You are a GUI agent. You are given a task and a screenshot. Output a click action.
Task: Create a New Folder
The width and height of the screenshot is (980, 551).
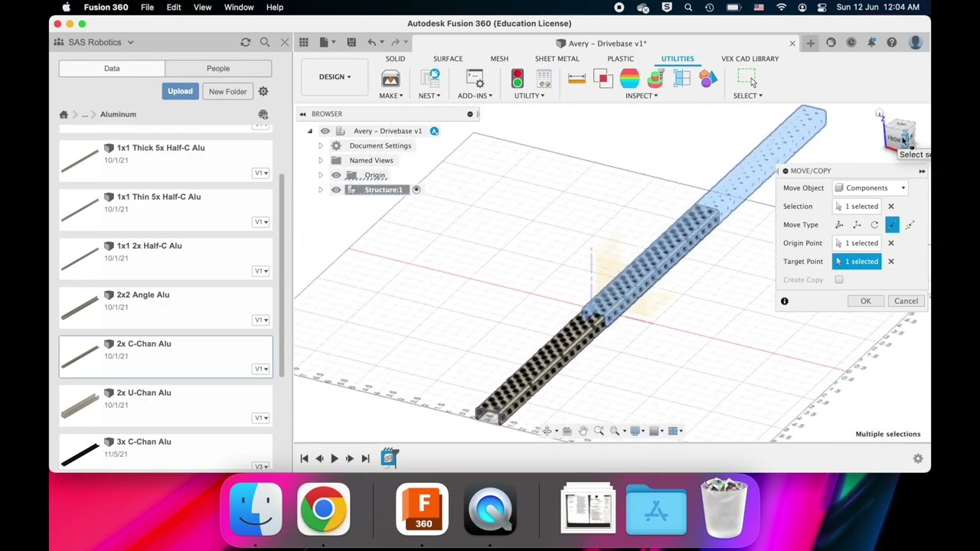[227, 92]
